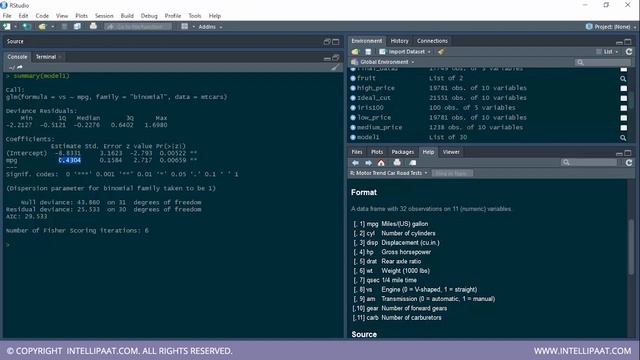Switch to the Connections tab

point(432,41)
